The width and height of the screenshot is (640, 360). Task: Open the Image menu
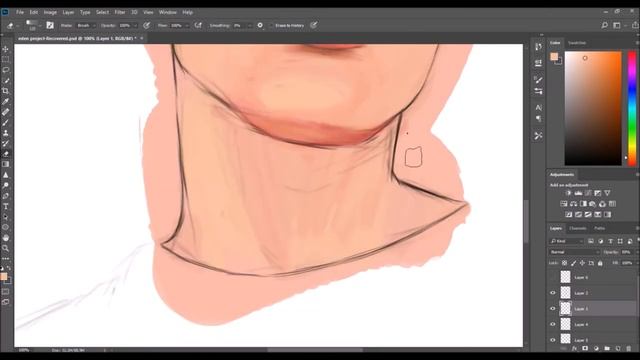coord(50,12)
